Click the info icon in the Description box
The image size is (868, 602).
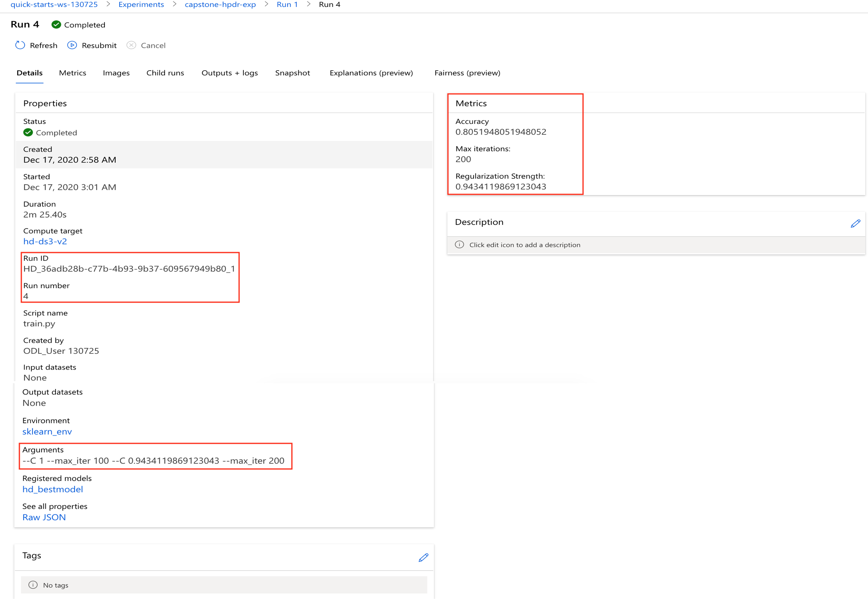tap(459, 245)
